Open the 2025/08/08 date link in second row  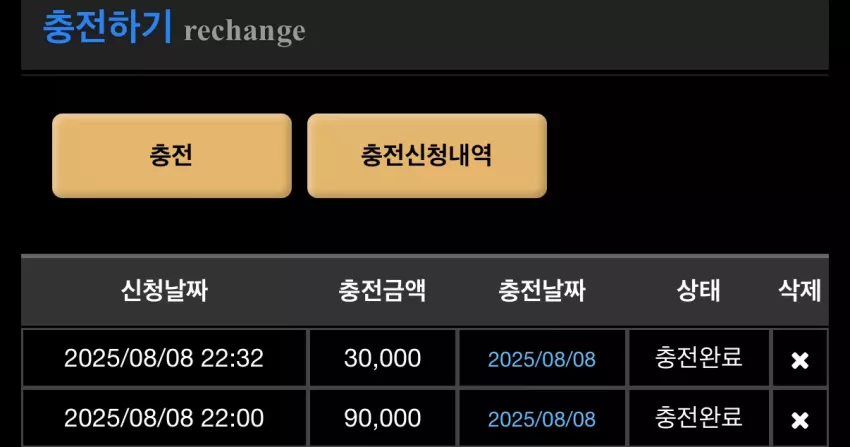point(542,419)
